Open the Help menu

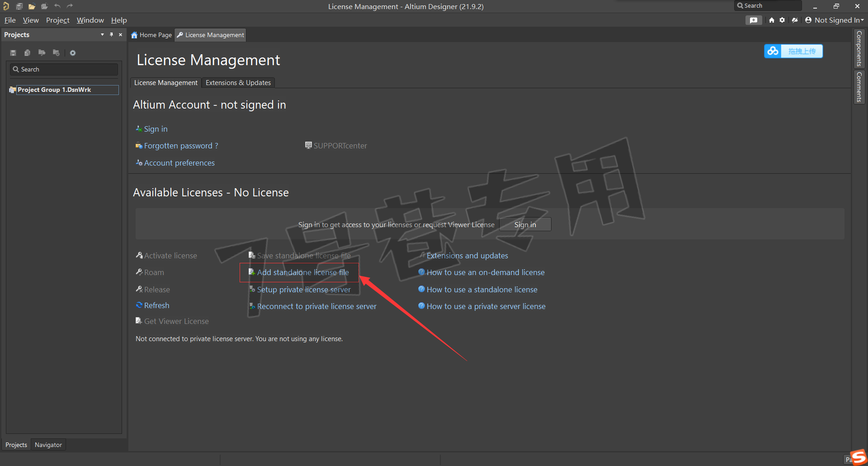click(x=119, y=20)
